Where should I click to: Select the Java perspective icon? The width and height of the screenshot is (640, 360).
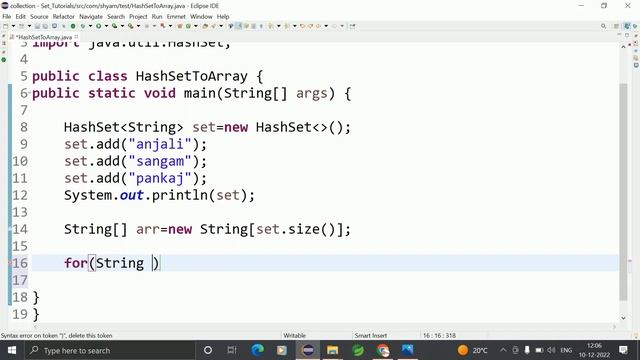click(x=627, y=26)
